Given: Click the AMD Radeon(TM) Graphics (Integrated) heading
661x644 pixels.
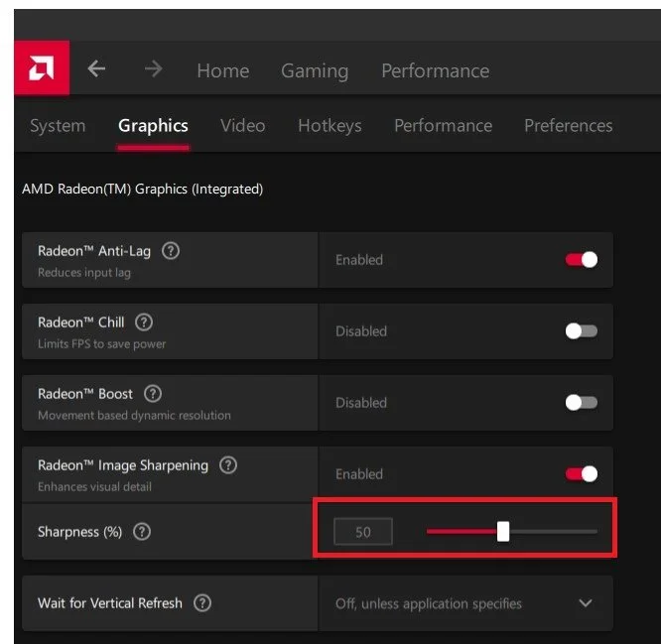Looking at the screenshot, I should tap(143, 189).
